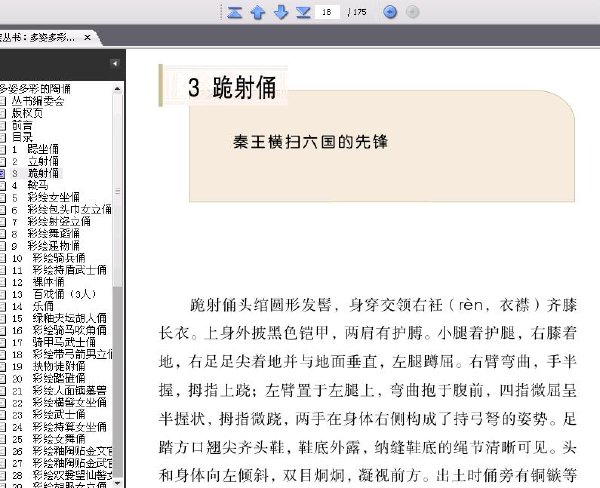Open bookmark 20 彩绘踏碓俑
The width and height of the screenshot is (600, 488).
(48, 379)
